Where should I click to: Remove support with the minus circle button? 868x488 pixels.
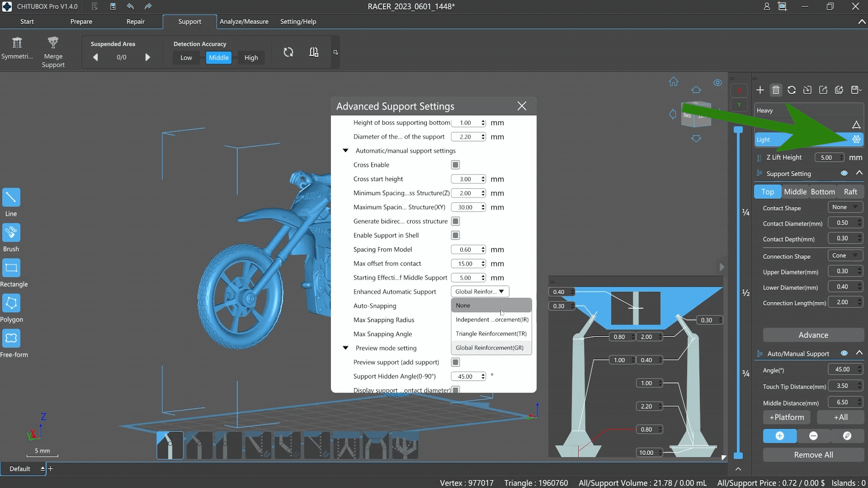tap(813, 436)
